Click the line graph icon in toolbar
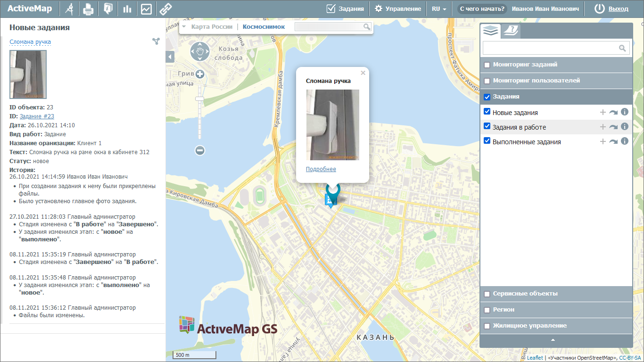The width and height of the screenshot is (644, 362). coord(146,9)
